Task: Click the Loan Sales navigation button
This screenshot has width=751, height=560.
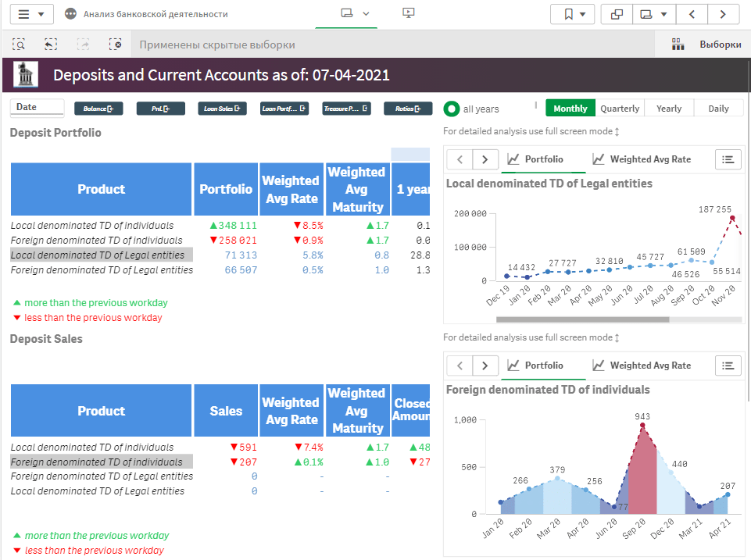Action: tap(222, 109)
